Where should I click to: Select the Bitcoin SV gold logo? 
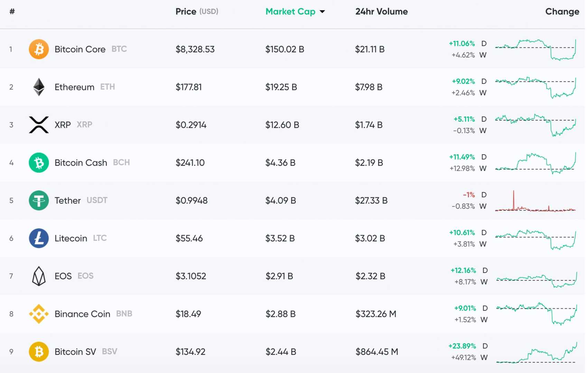point(39,352)
